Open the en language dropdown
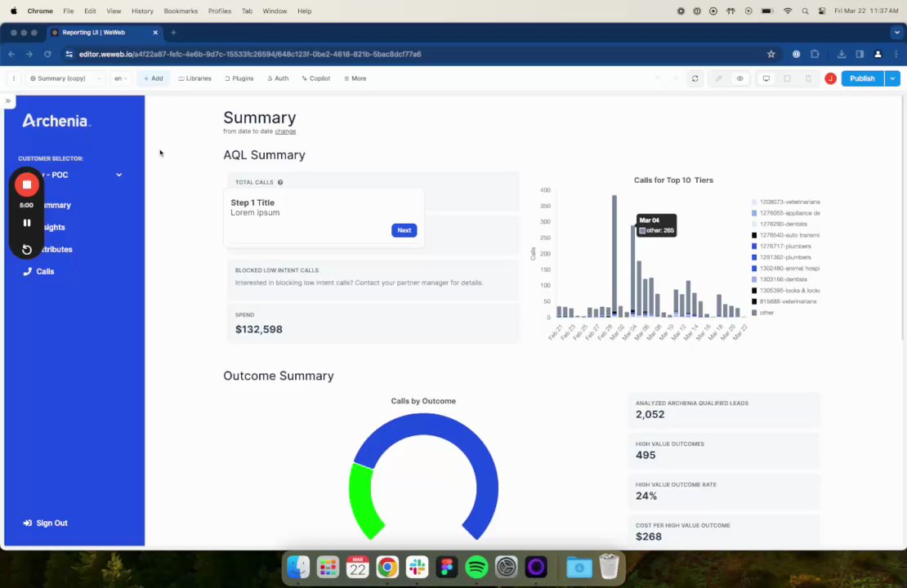This screenshot has width=907, height=588. coord(120,78)
